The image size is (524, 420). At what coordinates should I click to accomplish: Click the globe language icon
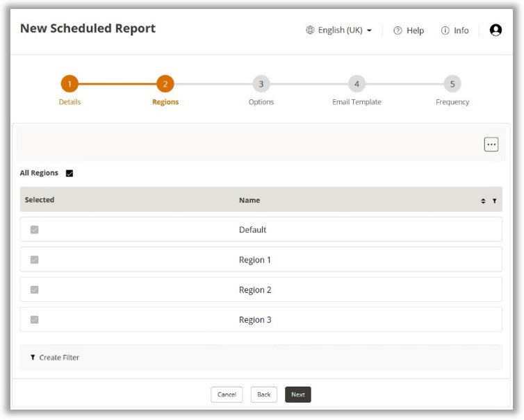tap(310, 31)
